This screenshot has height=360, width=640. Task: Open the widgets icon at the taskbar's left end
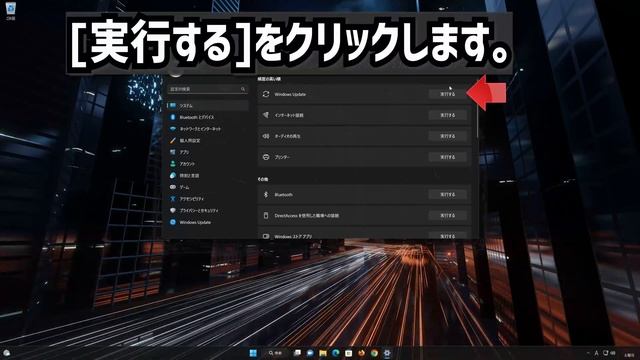tap(7, 353)
